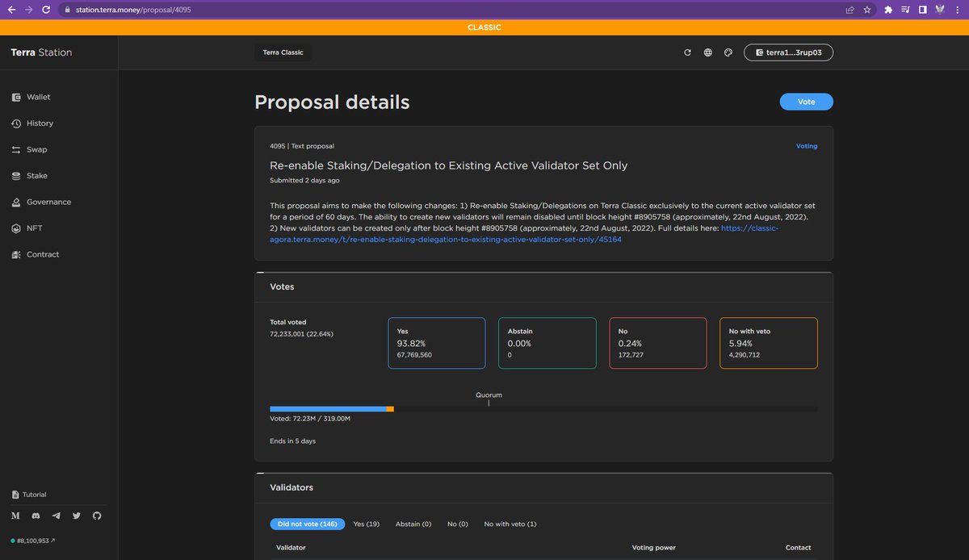Open the Terra Classic network selector

[x=283, y=52]
